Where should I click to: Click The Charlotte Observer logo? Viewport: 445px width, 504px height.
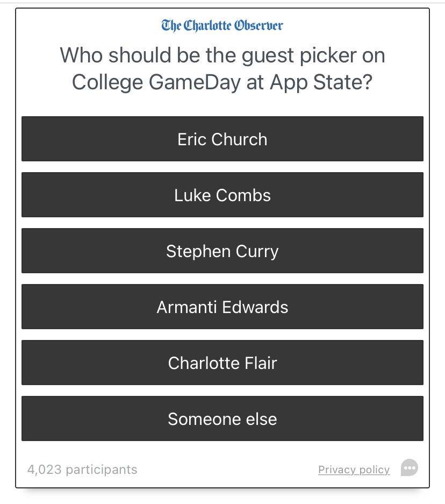tap(222, 25)
